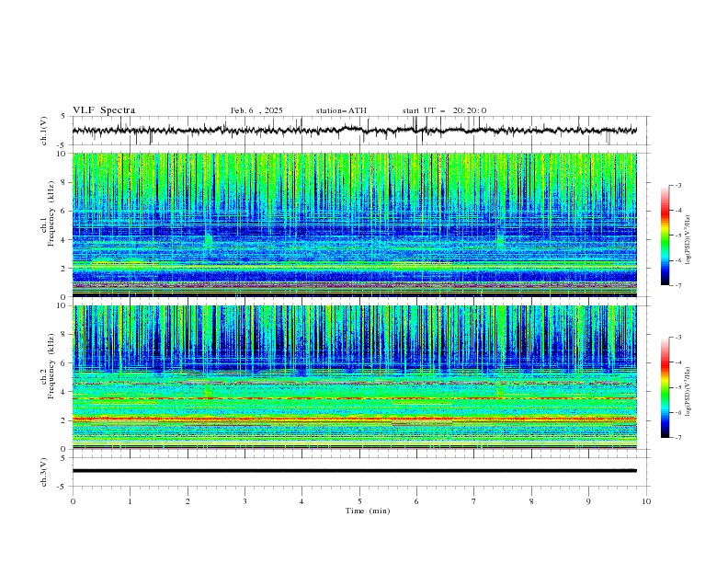Click time axis tick label "4"
This screenshot has width=728, height=563.
(x=301, y=501)
